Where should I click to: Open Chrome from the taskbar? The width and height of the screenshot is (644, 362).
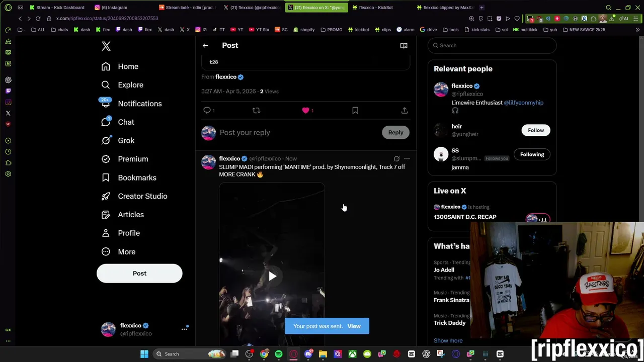[264, 354]
